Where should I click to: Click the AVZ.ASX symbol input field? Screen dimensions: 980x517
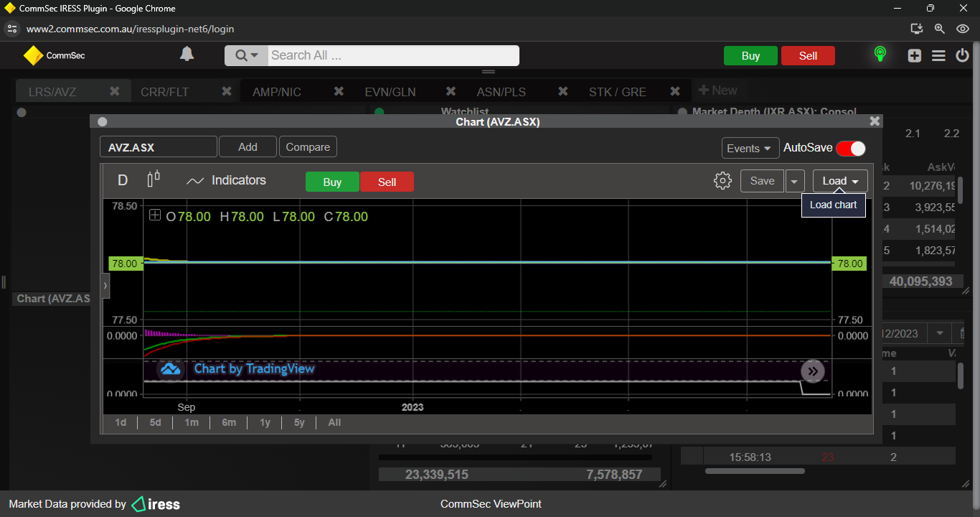tap(159, 147)
